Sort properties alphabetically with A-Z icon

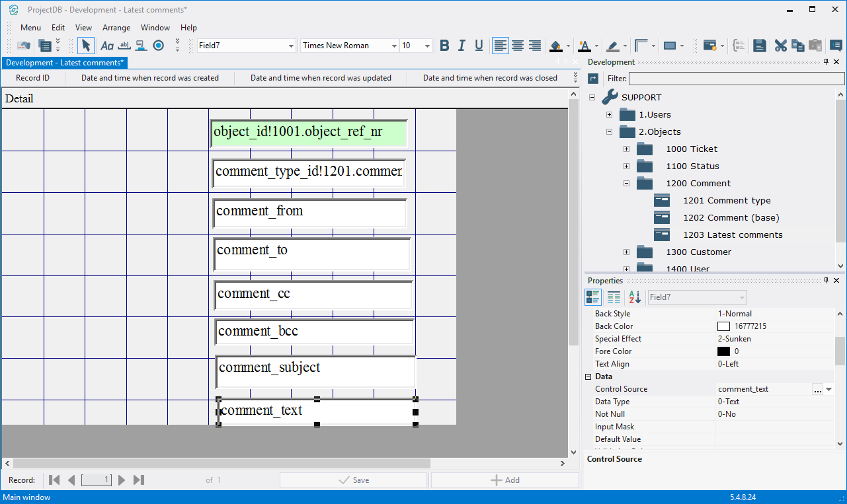click(634, 297)
